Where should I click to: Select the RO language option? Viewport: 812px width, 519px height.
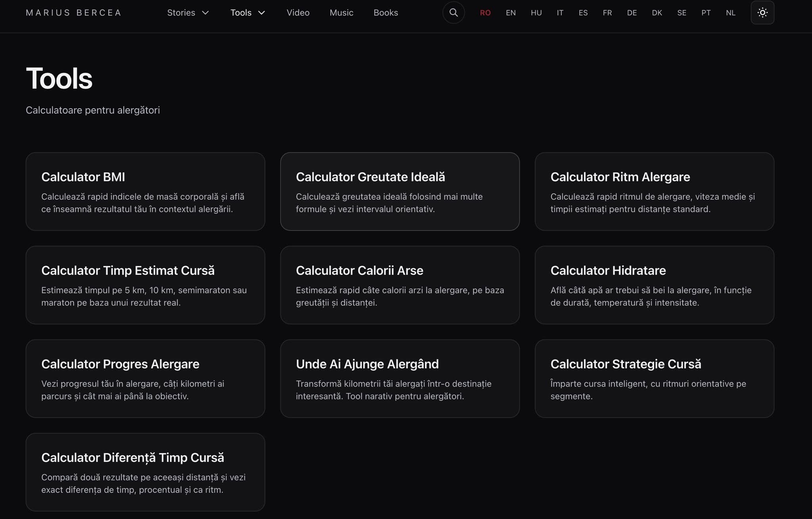[485, 13]
